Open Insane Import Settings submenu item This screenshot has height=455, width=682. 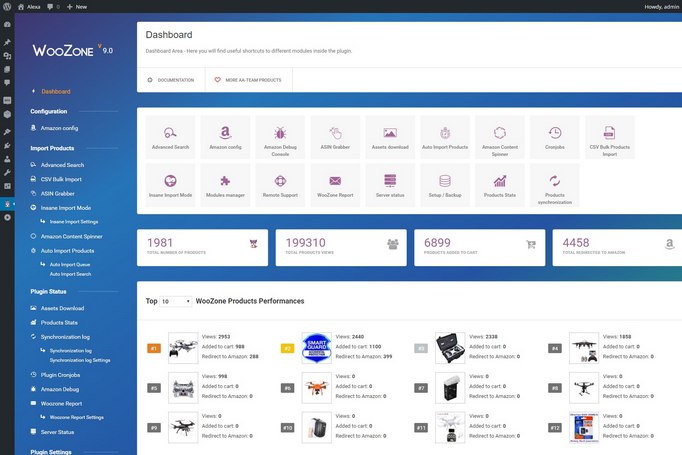pos(74,222)
